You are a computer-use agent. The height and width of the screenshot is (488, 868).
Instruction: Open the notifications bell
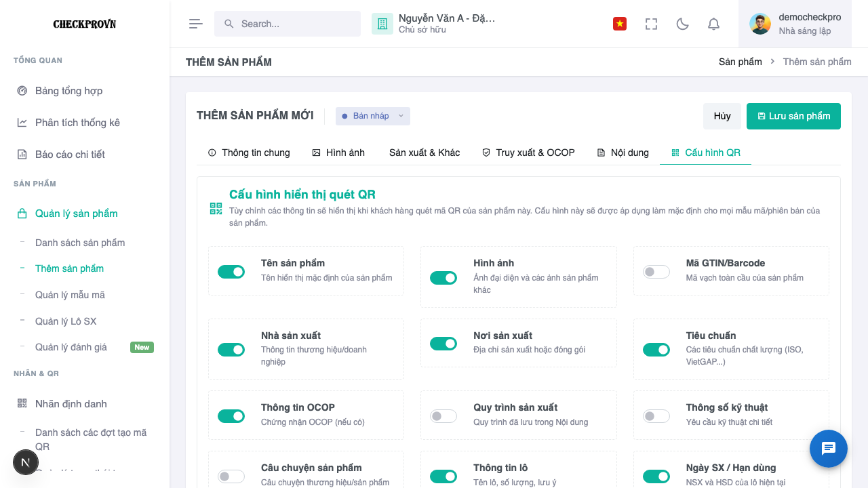[x=713, y=24]
